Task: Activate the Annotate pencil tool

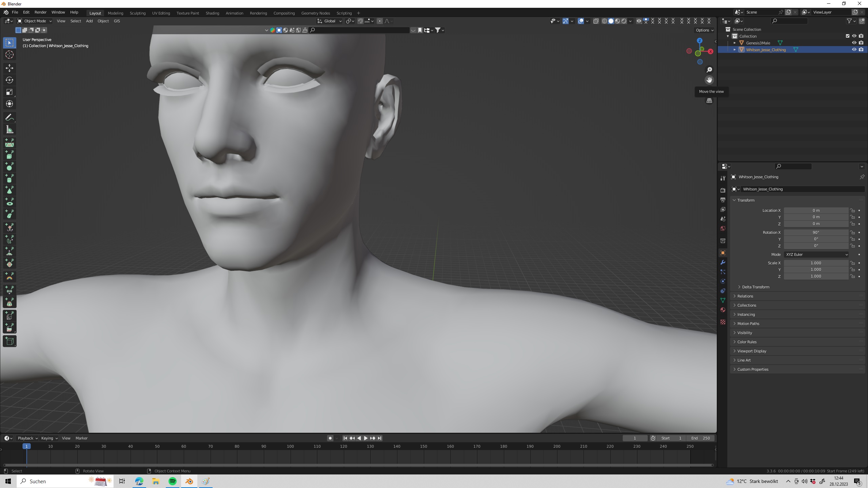Action: click(9, 118)
